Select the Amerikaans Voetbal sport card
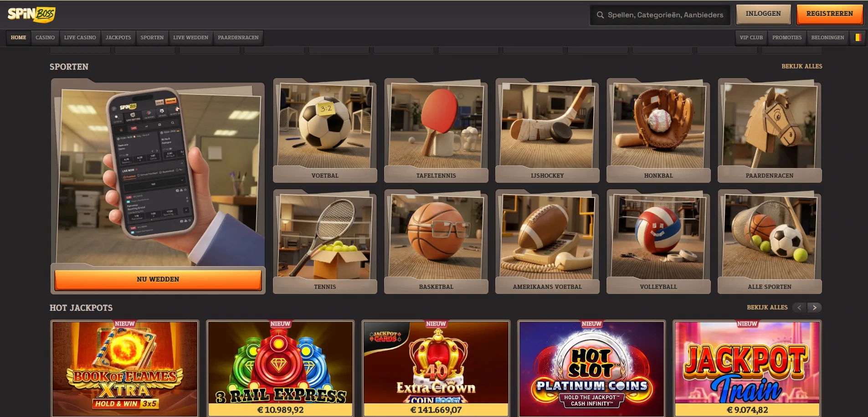 pyautogui.click(x=547, y=242)
